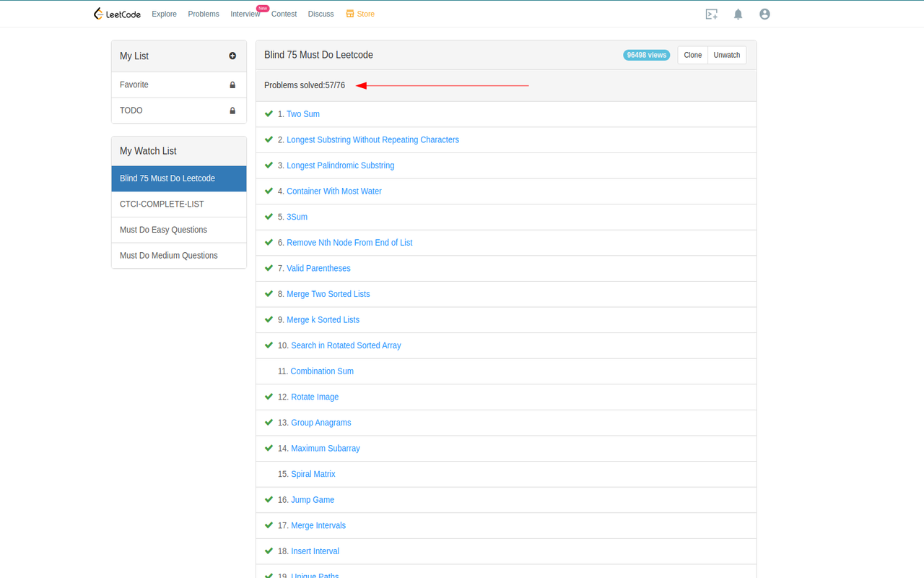924x578 pixels.
Task: Select Must Do Medium Questions watch list
Action: click(168, 255)
